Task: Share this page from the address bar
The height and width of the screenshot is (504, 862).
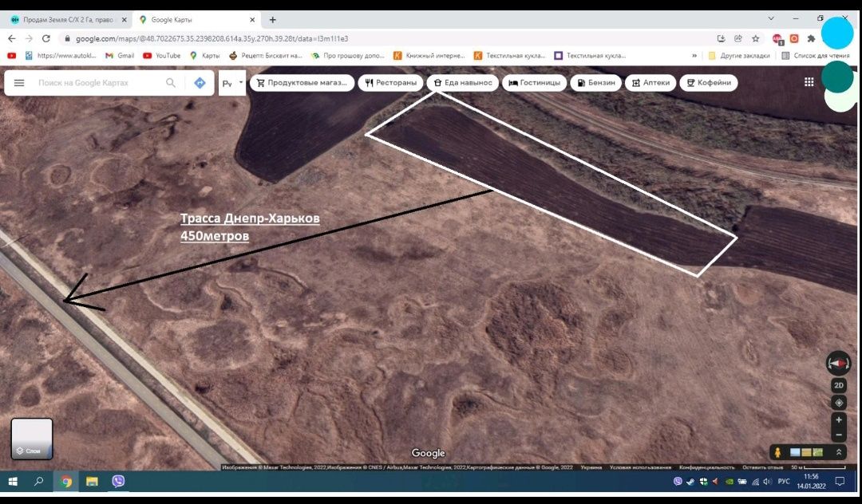Action: click(x=738, y=38)
